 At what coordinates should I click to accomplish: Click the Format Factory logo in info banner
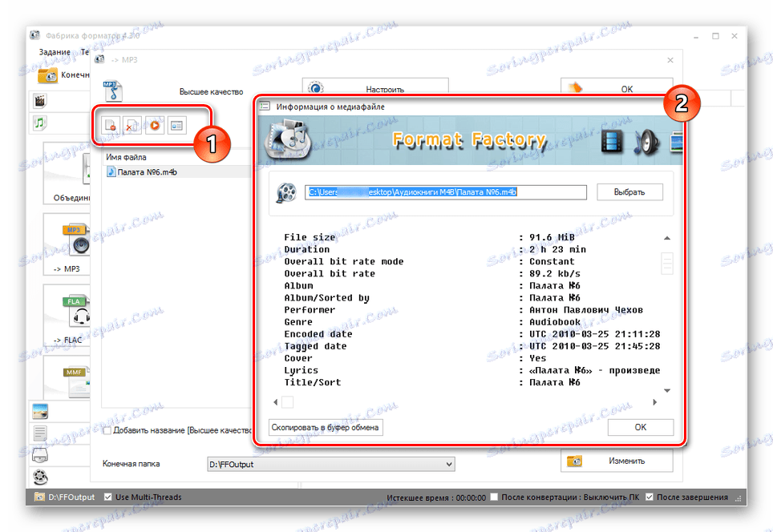[287, 140]
